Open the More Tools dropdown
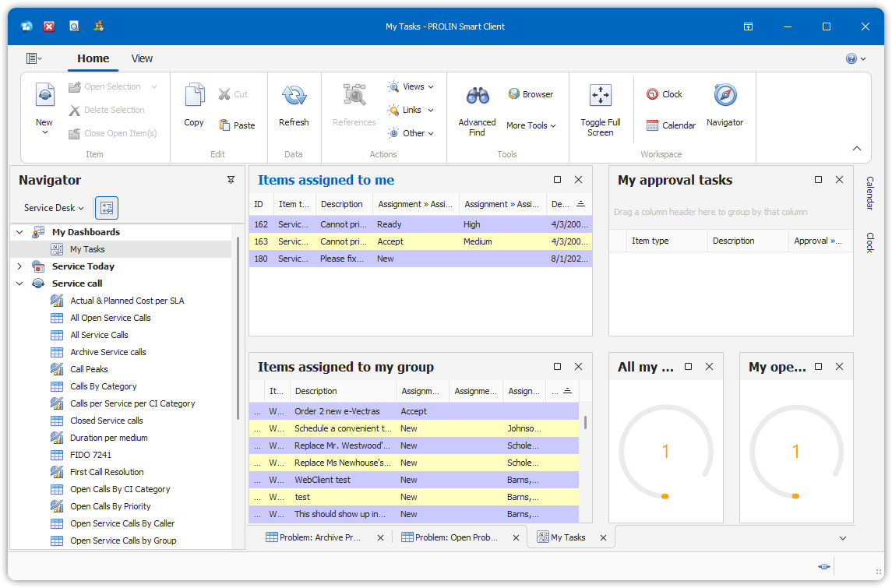The height and width of the screenshot is (588, 892). point(531,125)
